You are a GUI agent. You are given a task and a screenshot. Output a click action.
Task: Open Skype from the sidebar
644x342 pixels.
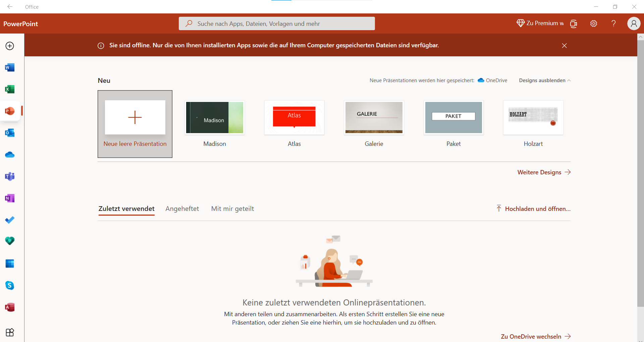[10, 285]
